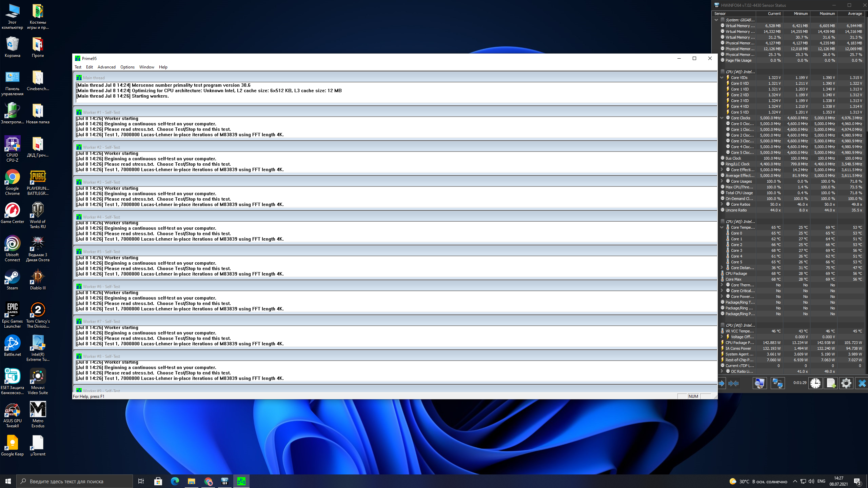
Task: Start logging with the sheet-plus icon
Action: 831,383
